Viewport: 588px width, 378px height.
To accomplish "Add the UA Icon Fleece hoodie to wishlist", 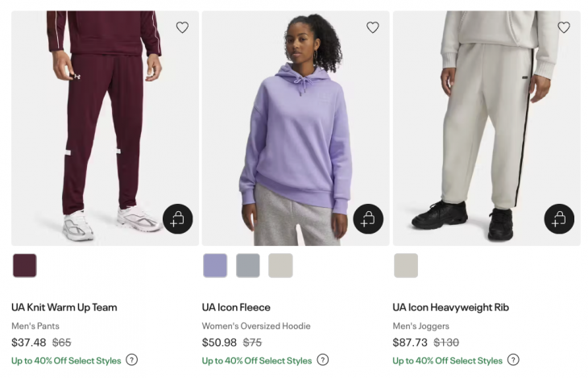I will pos(373,27).
